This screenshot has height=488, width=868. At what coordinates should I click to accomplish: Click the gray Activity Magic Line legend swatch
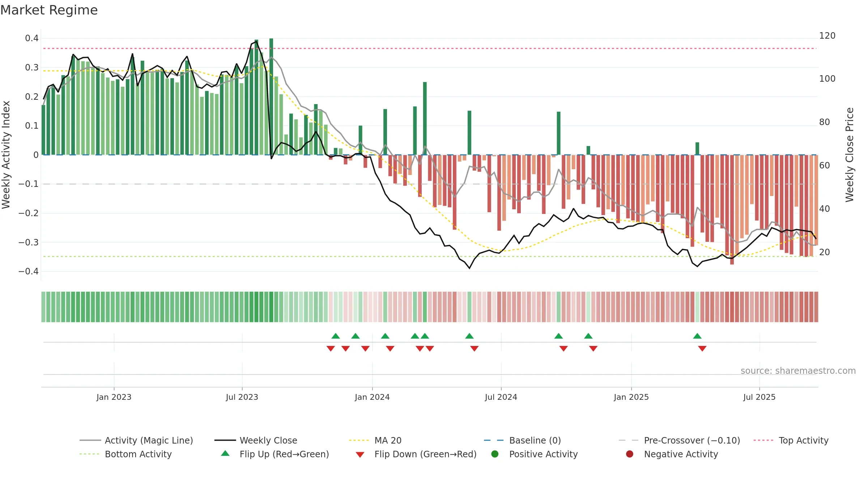pyautogui.click(x=90, y=440)
